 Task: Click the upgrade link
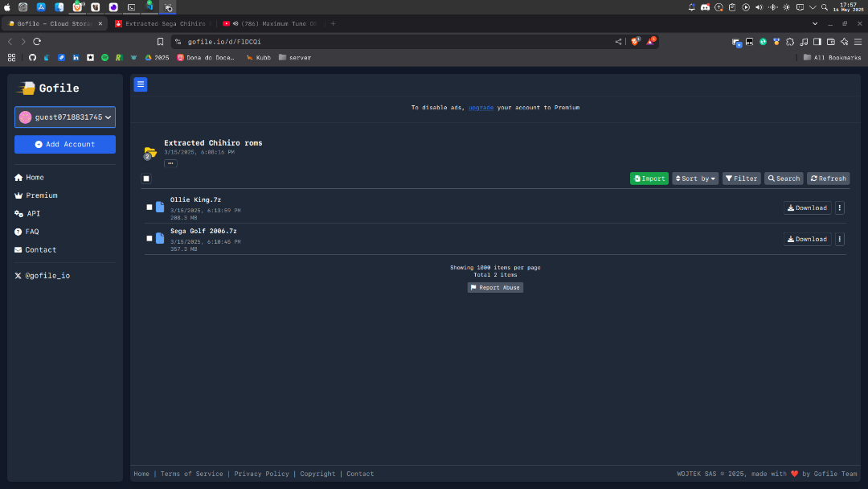(481, 108)
